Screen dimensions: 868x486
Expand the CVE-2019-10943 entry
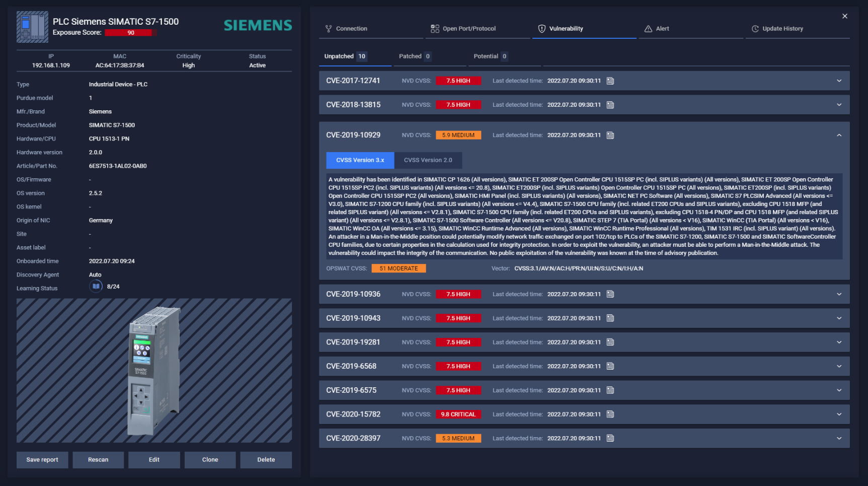(x=839, y=318)
